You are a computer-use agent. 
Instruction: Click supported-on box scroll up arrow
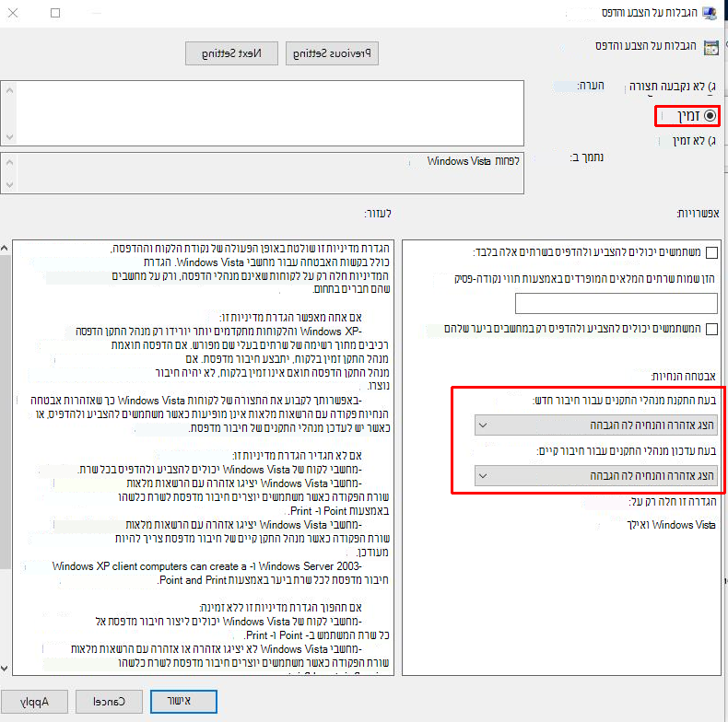9,162
